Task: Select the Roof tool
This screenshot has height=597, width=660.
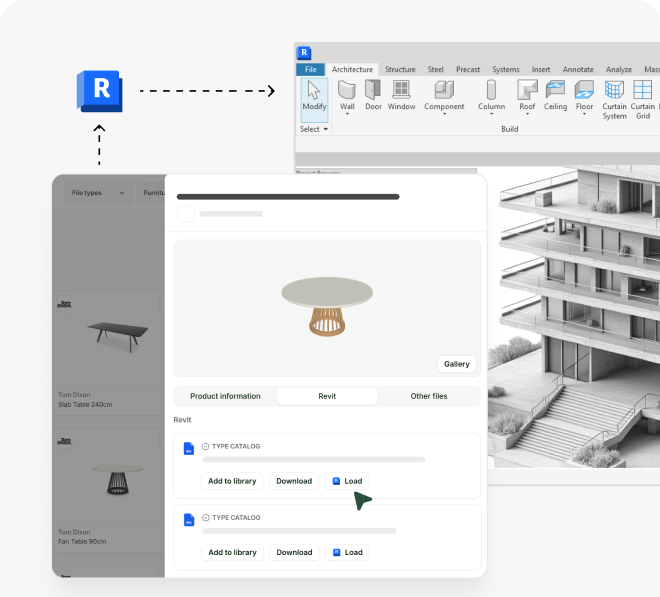Action: tap(527, 96)
